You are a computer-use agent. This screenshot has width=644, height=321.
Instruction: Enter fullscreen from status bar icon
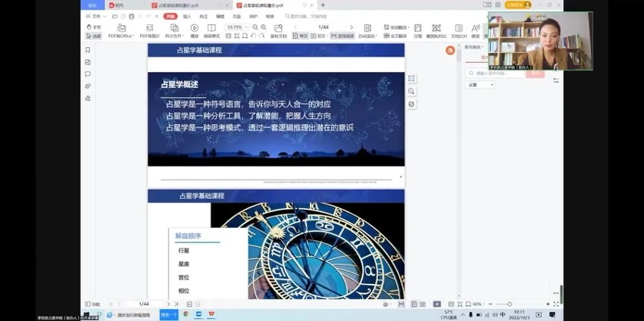pos(556,304)
